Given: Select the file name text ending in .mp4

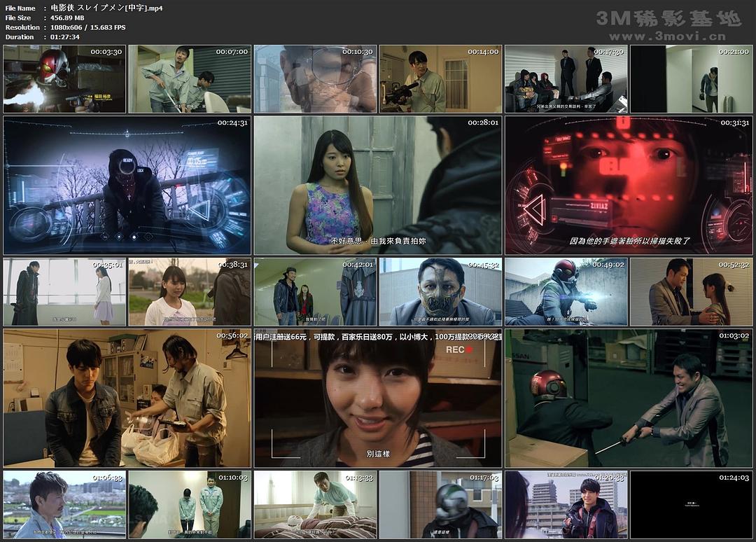Looking at the screenshot, I should 107,8.
